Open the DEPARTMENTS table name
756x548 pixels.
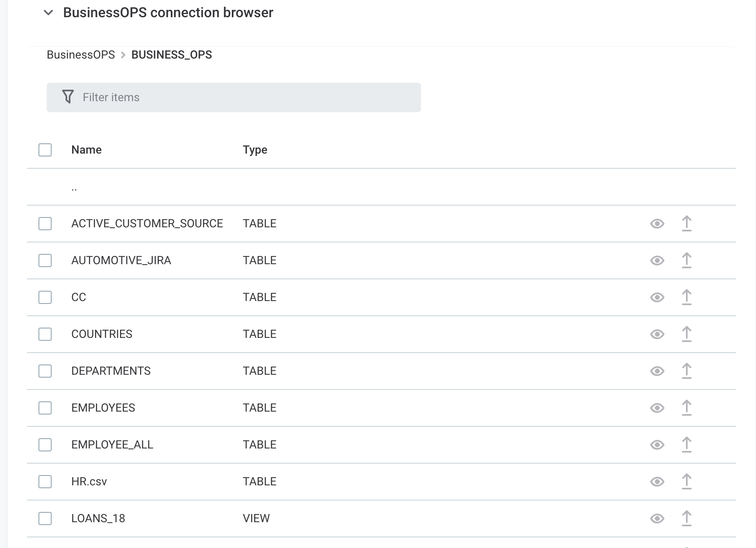[x=111, y=371]
